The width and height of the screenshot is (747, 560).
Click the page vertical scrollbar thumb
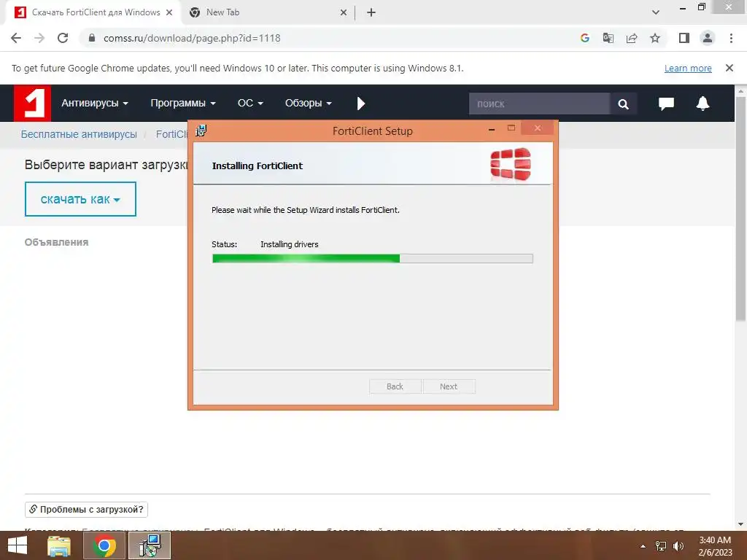point(741,209)
